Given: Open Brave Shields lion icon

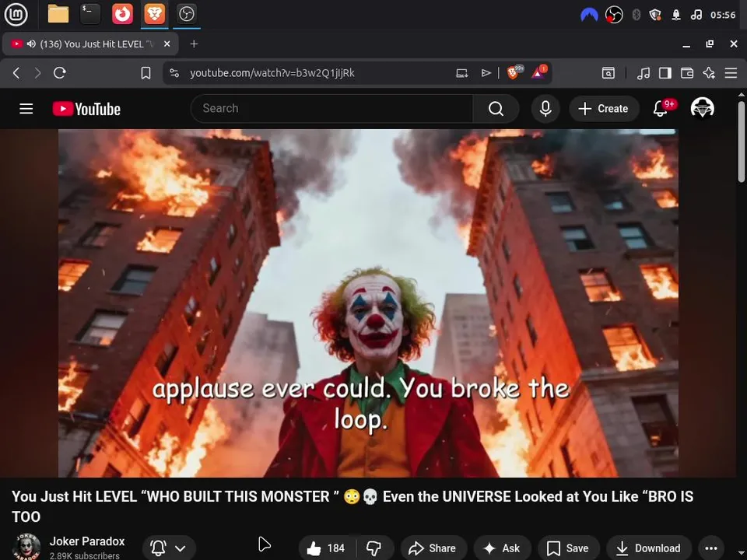Looking at the screenshot, I should (x=514, y=72).
